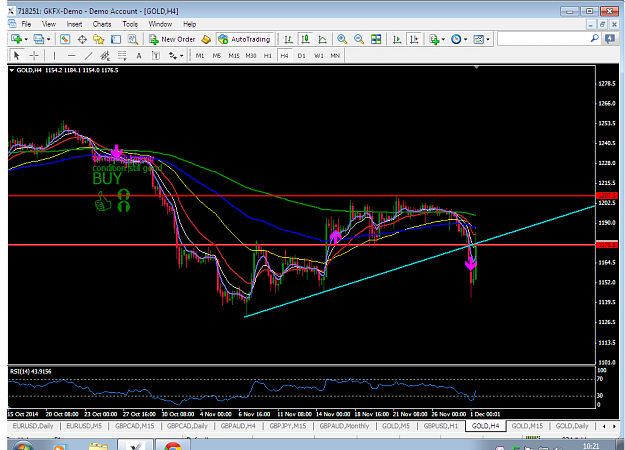This screenshot has width=625, height=450.
Task: Open the new chart dropdown arrow
Action: [x=26, y=39]
